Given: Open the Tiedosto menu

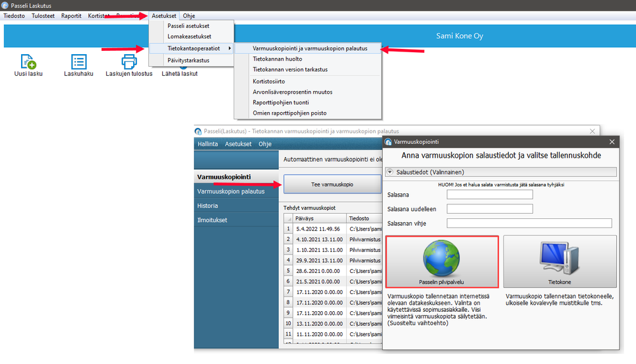Looking at the screenshot, I should (x=14, y=16).
